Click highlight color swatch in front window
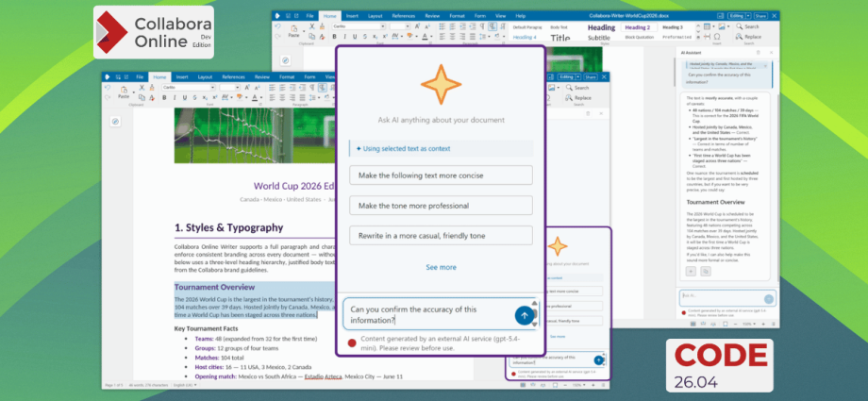 (239, 97)
